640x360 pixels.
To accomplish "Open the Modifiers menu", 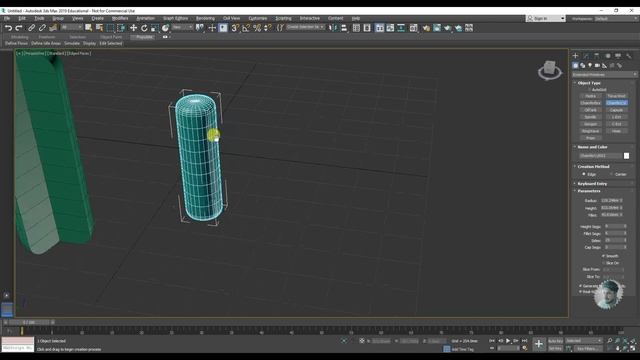I will tap(120, 18).
